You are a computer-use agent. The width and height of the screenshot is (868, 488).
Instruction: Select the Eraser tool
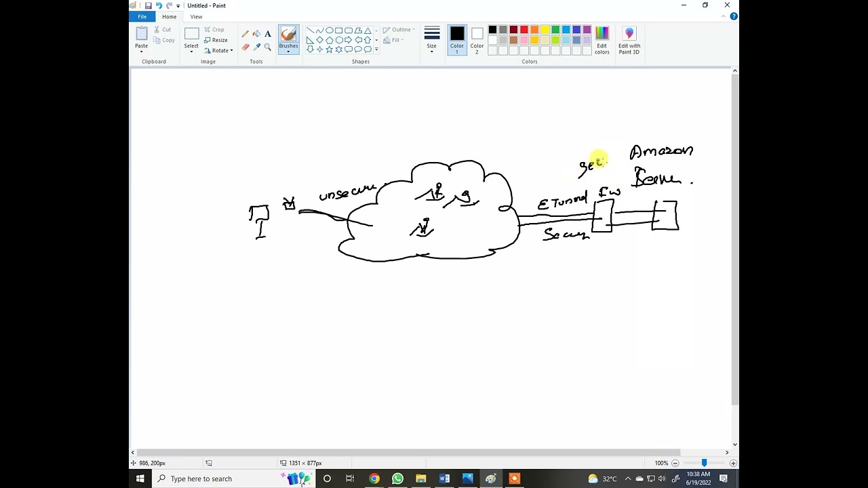click(x=245, y=47)
